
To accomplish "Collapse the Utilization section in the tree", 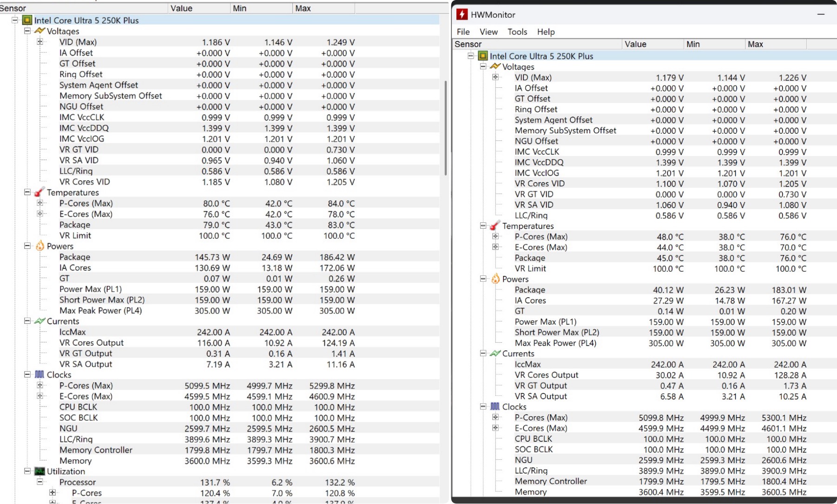I will (x=27, y=471).
